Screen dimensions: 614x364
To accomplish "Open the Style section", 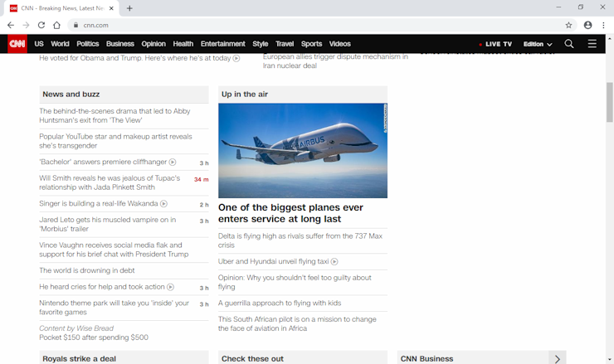I will (x=261, y=44).
